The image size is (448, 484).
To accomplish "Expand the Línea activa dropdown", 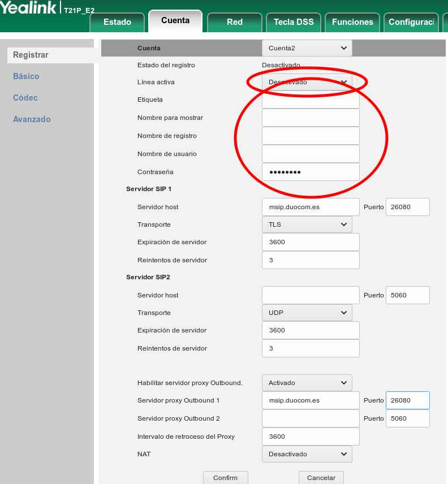I will pos(307,82).
